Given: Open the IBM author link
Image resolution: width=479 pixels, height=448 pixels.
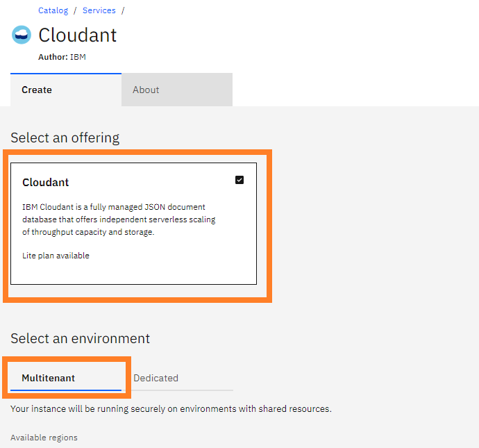Looking at the screenshot, I should (78, 57).
